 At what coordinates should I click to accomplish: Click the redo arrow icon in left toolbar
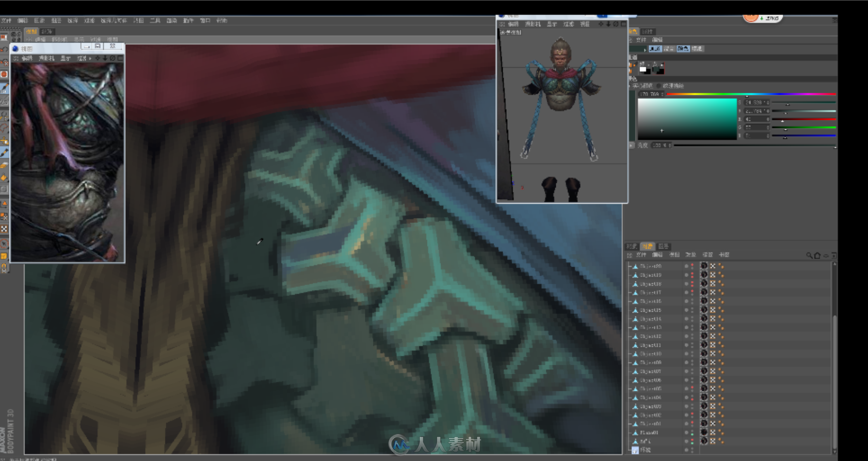coord(5,62)
